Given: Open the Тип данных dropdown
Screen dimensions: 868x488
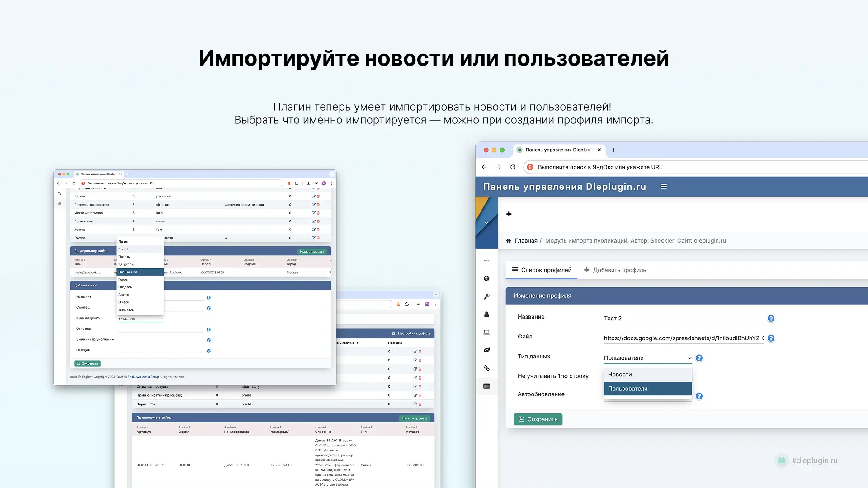Looking at the screenshot, I should [648, 358].
